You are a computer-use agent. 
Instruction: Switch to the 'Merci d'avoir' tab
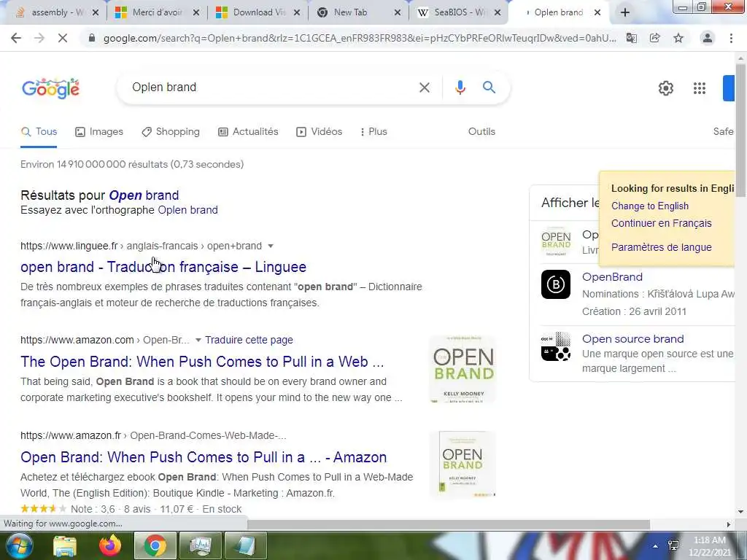coord(158,13)
